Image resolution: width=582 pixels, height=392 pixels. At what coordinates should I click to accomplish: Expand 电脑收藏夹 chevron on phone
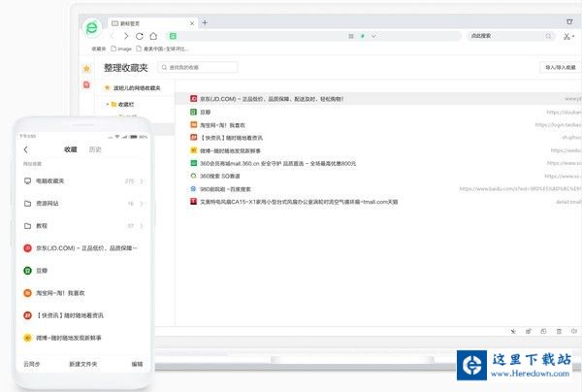pos(142,180)
